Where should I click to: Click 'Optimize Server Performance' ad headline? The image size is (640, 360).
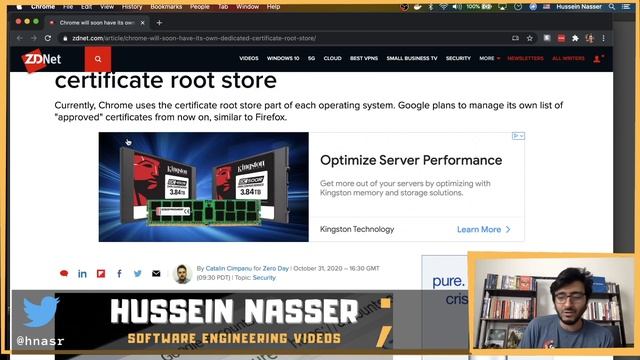click(x=411, y=160)
